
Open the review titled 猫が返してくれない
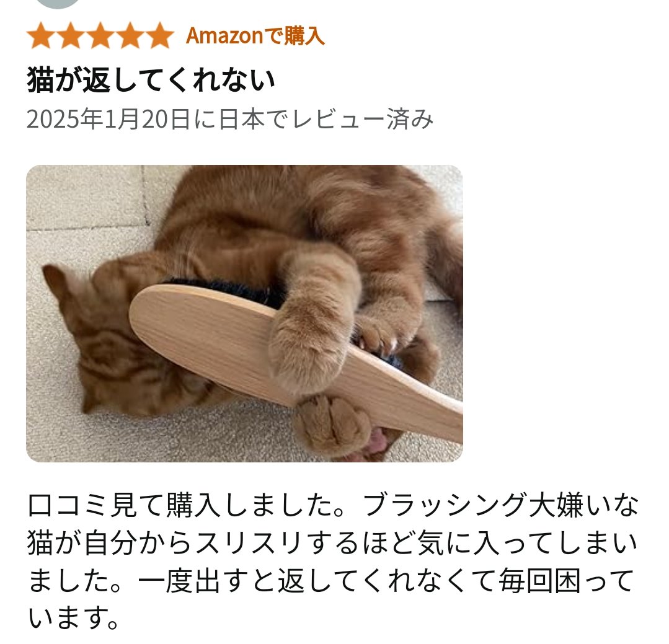pos(151,80)
